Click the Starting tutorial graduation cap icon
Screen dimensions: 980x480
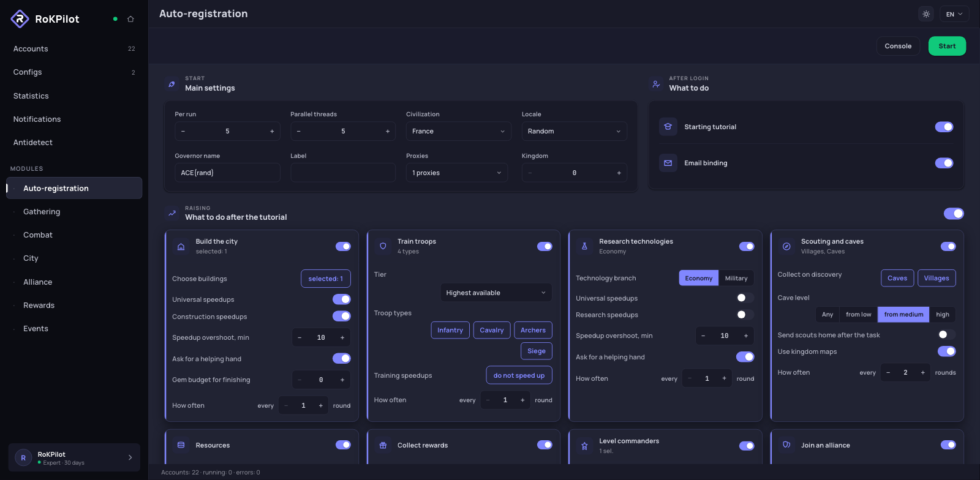tap(668, 127)
